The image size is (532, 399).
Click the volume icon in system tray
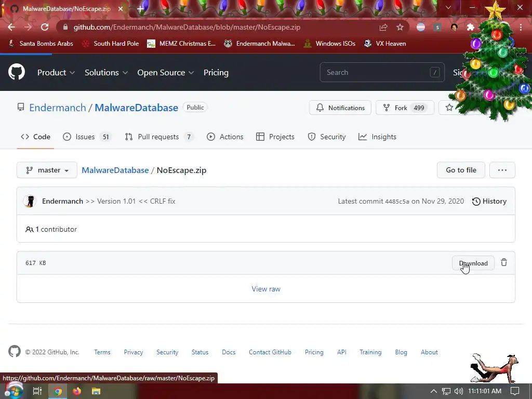[x=458, y=391]
